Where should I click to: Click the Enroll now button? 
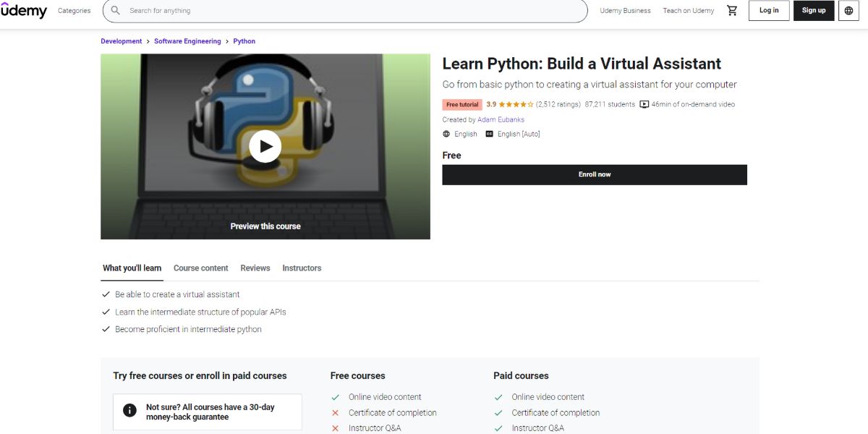pos(595,174)
